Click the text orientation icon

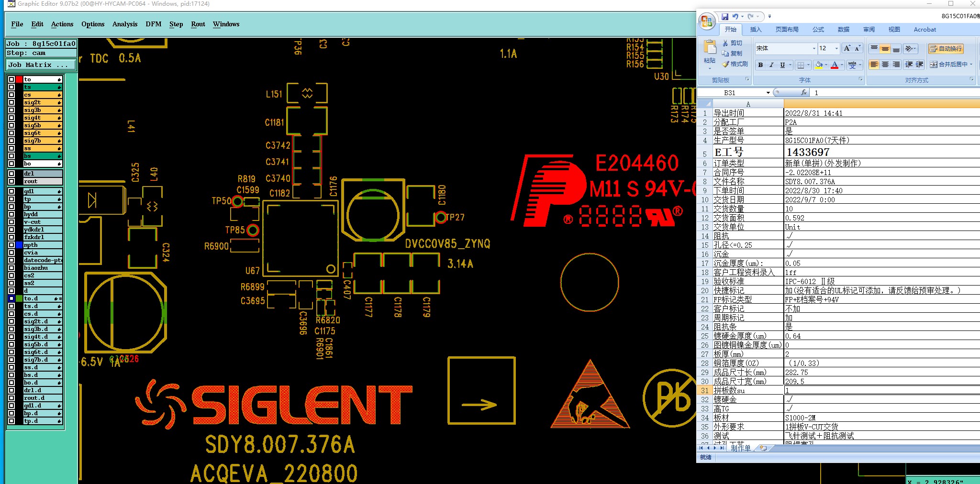click(909, 48)
